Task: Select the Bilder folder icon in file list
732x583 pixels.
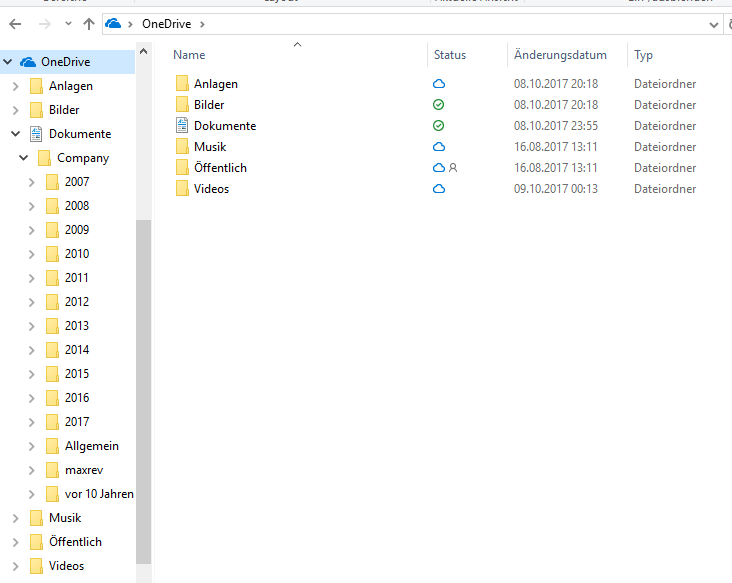Action: (182, 105)
